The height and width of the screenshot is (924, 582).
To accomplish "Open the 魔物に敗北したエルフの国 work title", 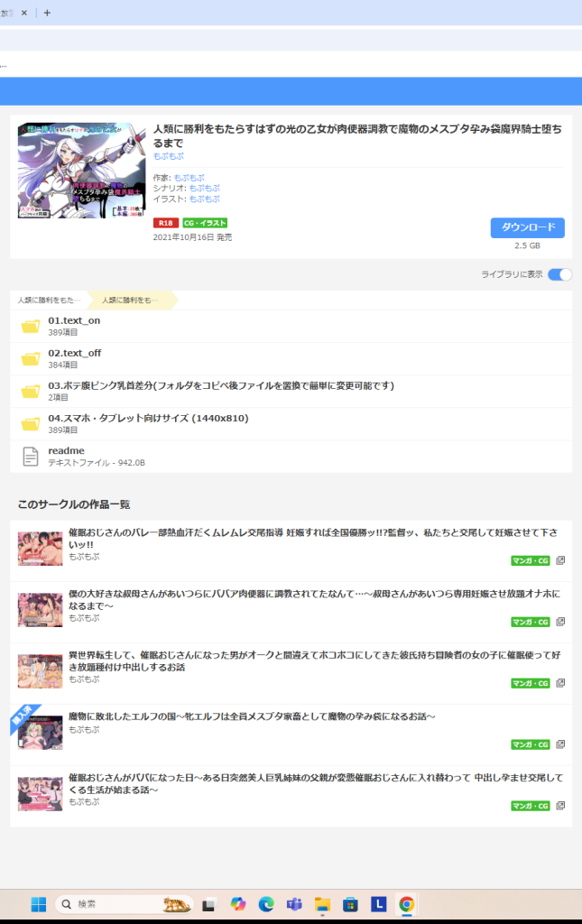I will pyautogui.click(x=252, y=716).
